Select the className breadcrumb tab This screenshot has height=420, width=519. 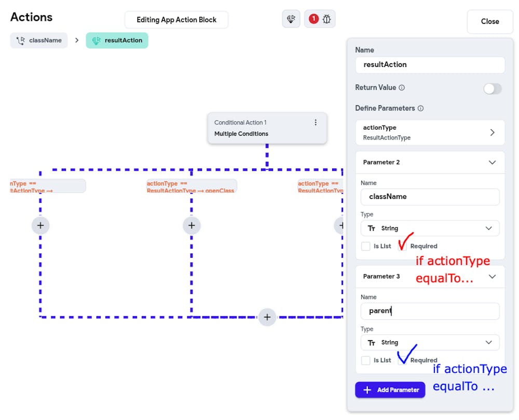[x=39, y=40]
